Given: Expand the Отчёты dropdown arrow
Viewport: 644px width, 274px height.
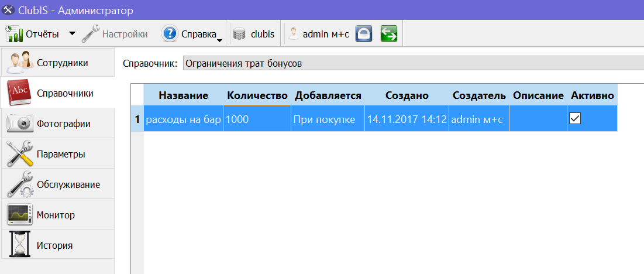Looking at the screenshot, I should point(72,34).
